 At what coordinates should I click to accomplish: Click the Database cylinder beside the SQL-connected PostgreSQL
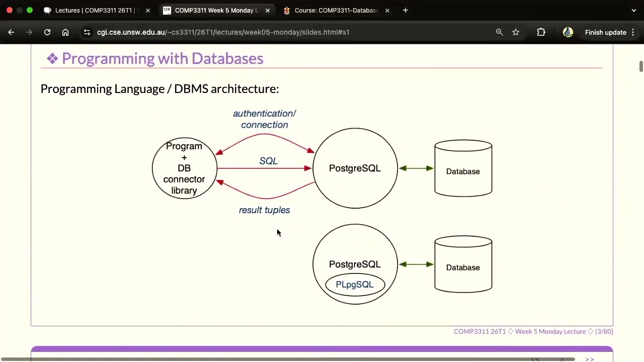(463, 168)
